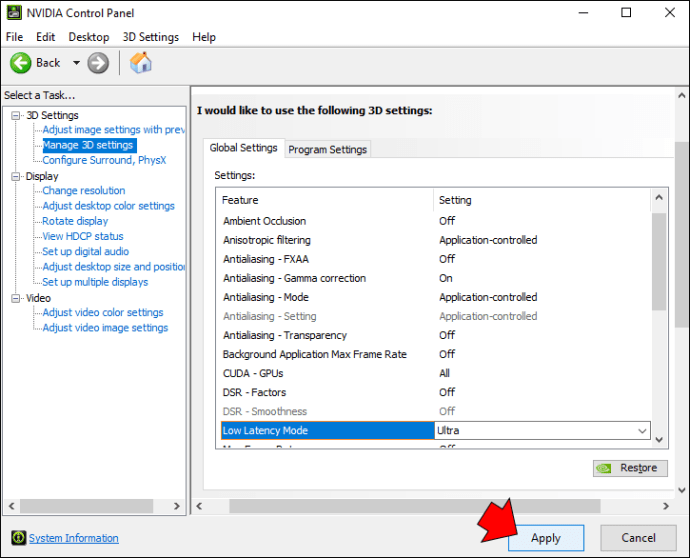The image size is (690, 558).
Task: Select the Anisotropic filtering feature row
Action: 435,240
